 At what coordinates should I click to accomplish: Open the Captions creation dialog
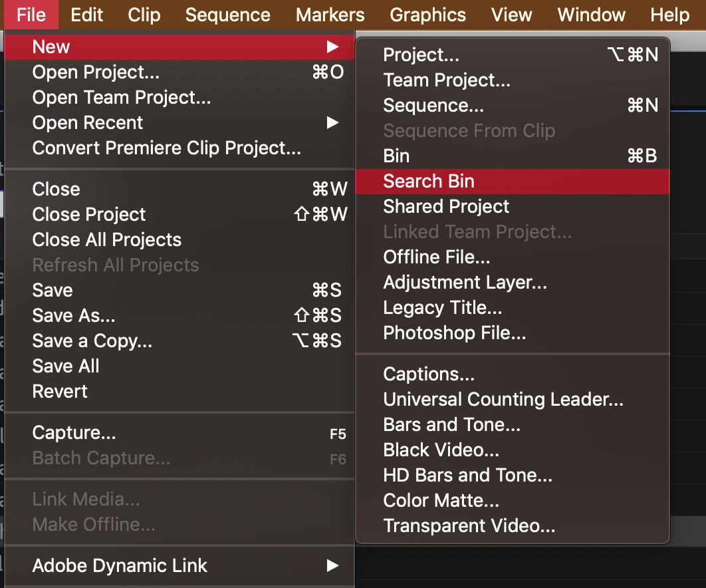[428, 374]
